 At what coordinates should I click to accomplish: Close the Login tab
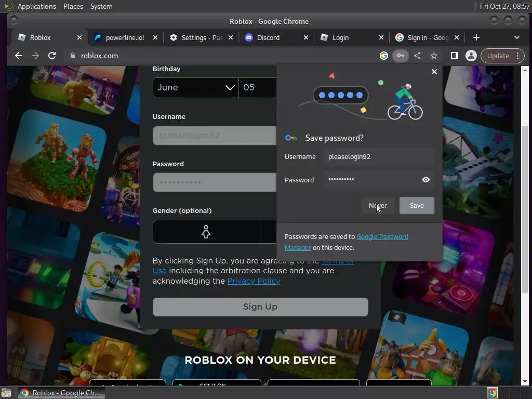381,37
